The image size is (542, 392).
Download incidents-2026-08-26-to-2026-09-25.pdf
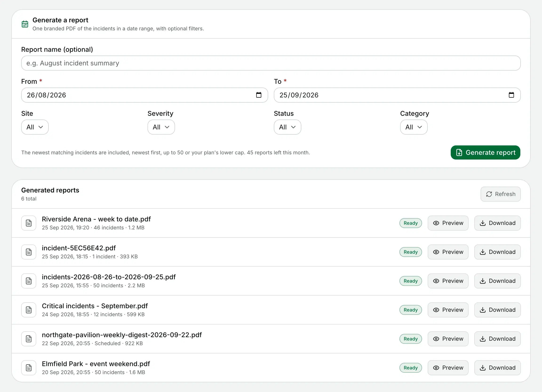click(498, 281)
